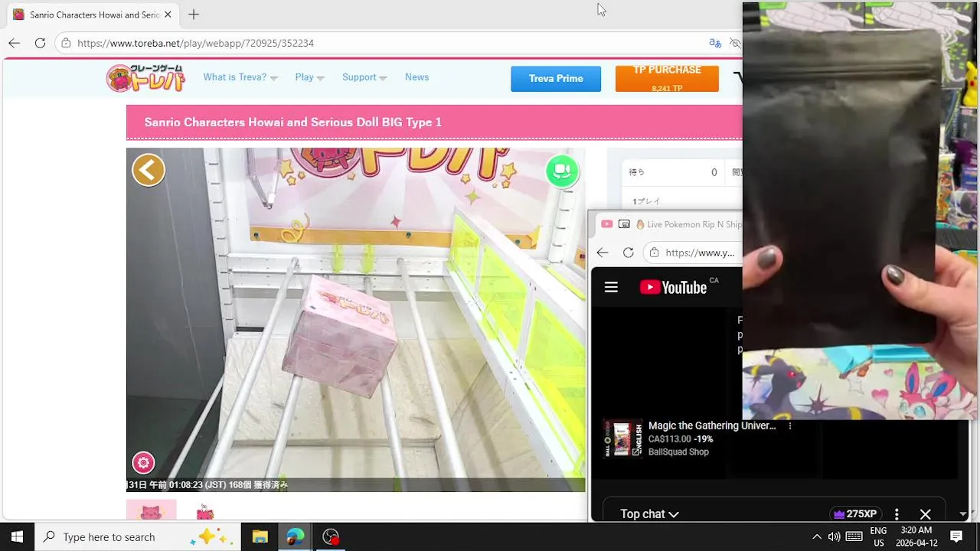Open the Windows Start menu
The height and width of the screenshot is (551, 980).
(17, 536)
